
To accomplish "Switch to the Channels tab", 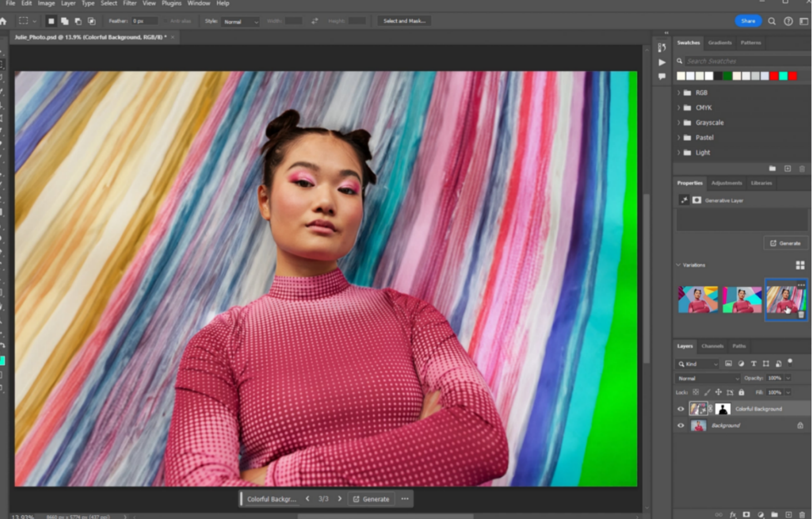I will tap(712, 346).
